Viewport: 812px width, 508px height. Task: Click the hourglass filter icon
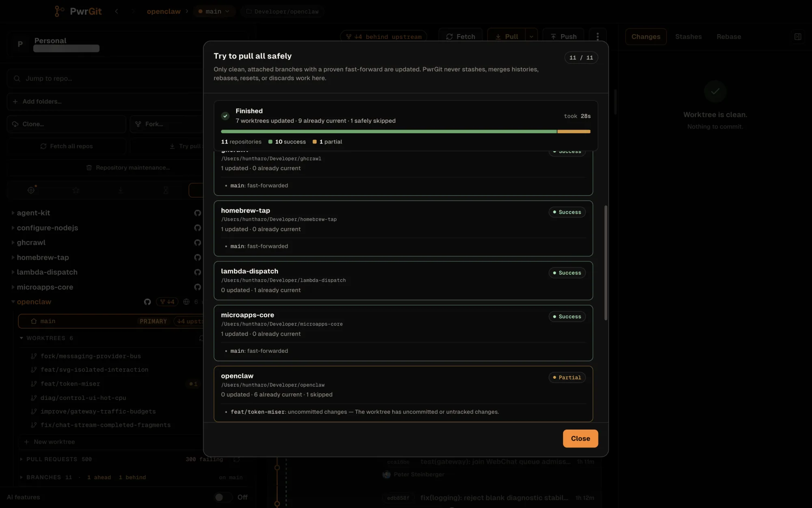[x=166, y=190]
